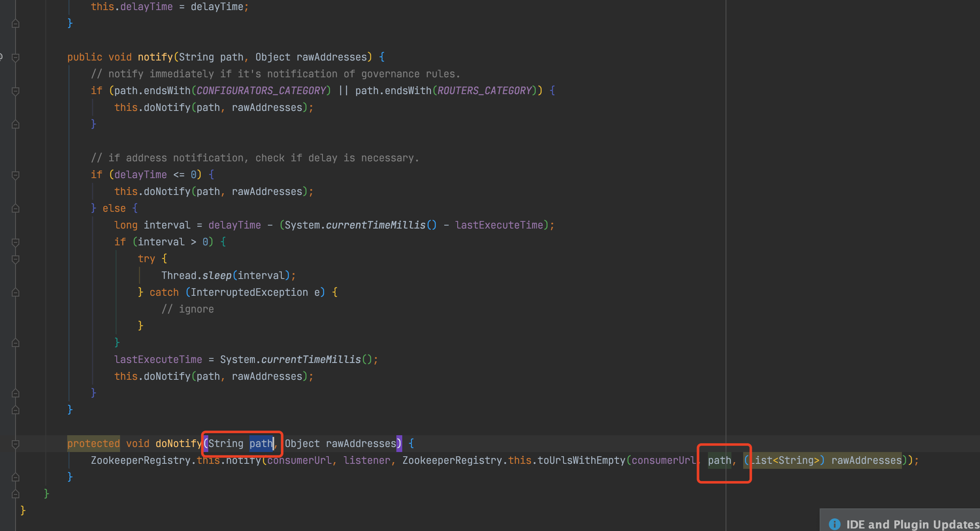This screenshot has height=531, width=980.
Task: Click the blue info icon in the update notification
Action: [x=835, y=524]
